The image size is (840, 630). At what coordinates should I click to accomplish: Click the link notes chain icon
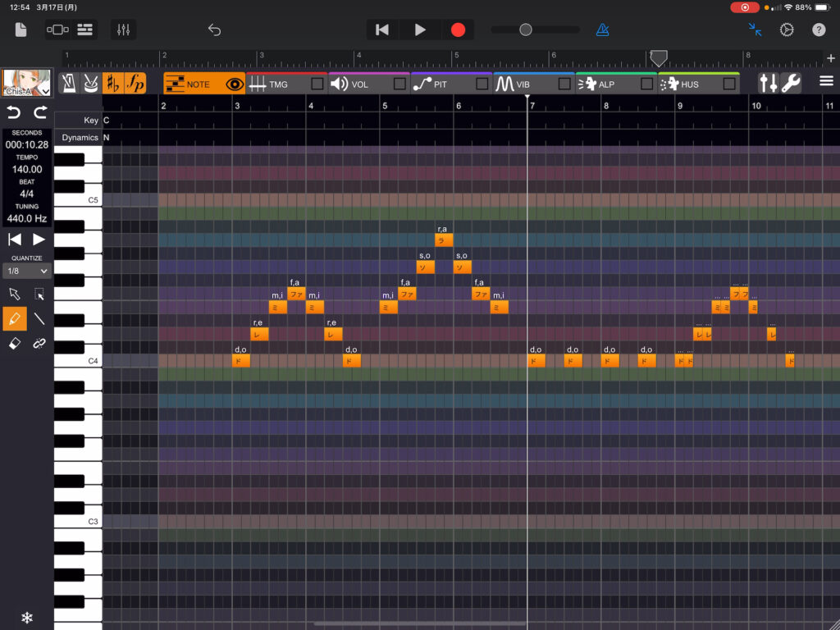click(x=39, y=344)
